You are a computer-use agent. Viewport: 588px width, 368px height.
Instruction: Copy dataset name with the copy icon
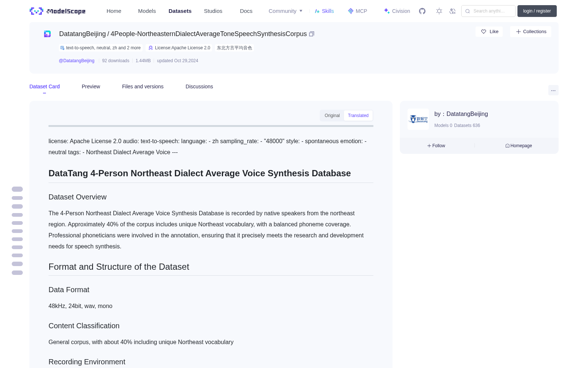point(312,34)
